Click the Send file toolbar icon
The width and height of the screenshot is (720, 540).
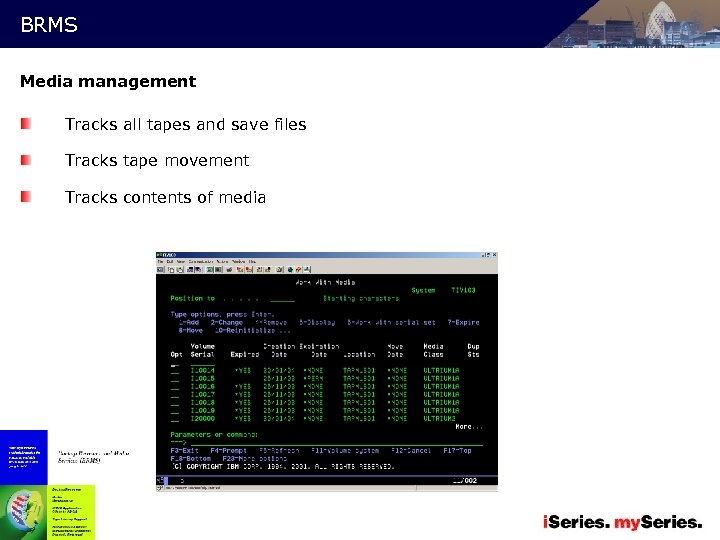[190, 270]
